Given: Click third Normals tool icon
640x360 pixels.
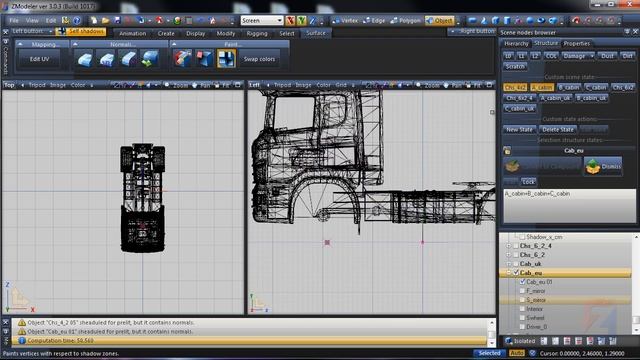Looking at the screenshot, I should click(129, 59).
